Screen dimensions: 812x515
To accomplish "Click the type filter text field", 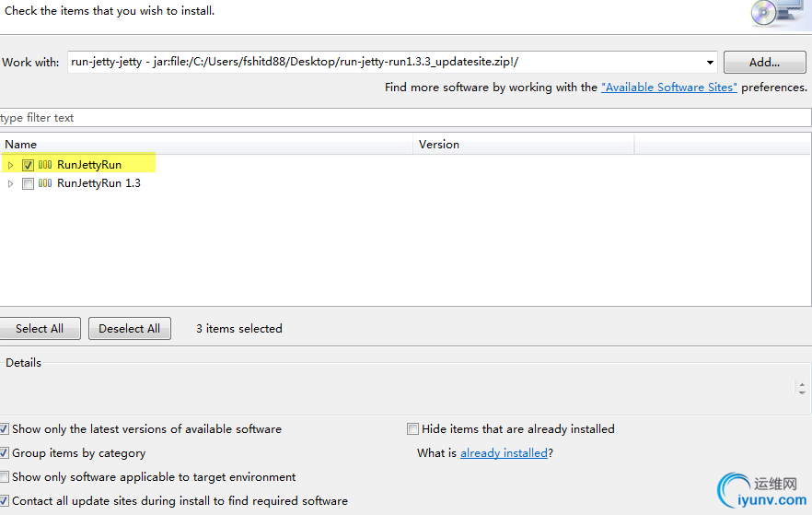I will click(x=405, y=118).
